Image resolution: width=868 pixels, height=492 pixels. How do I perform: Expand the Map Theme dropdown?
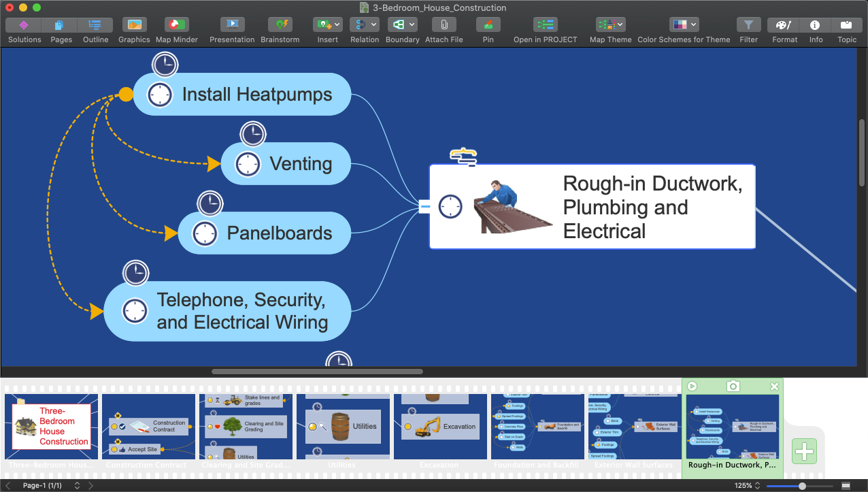tap(610, 25)
